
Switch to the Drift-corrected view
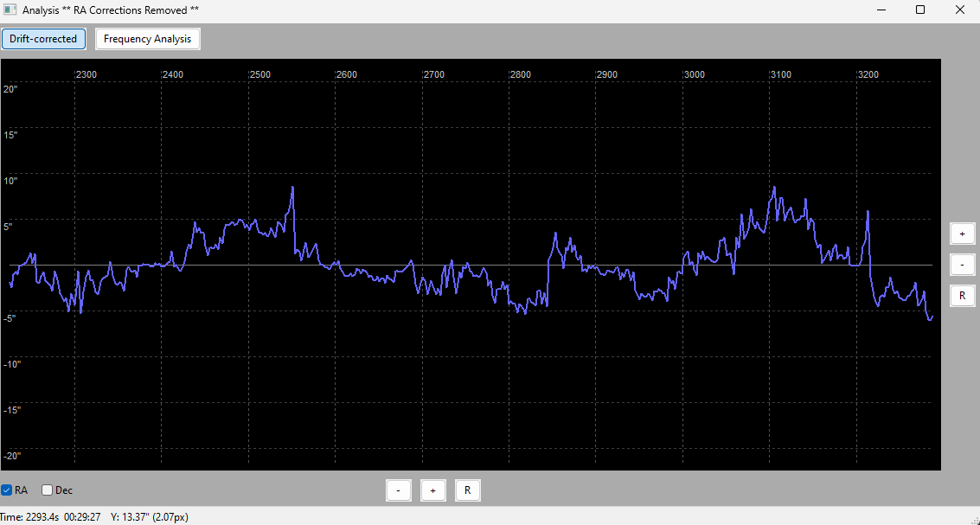[x=43, y=39]
